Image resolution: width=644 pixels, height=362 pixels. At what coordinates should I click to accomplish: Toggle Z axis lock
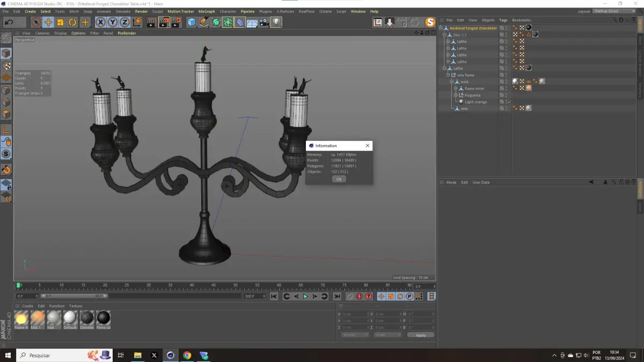(x=125, y=22)
